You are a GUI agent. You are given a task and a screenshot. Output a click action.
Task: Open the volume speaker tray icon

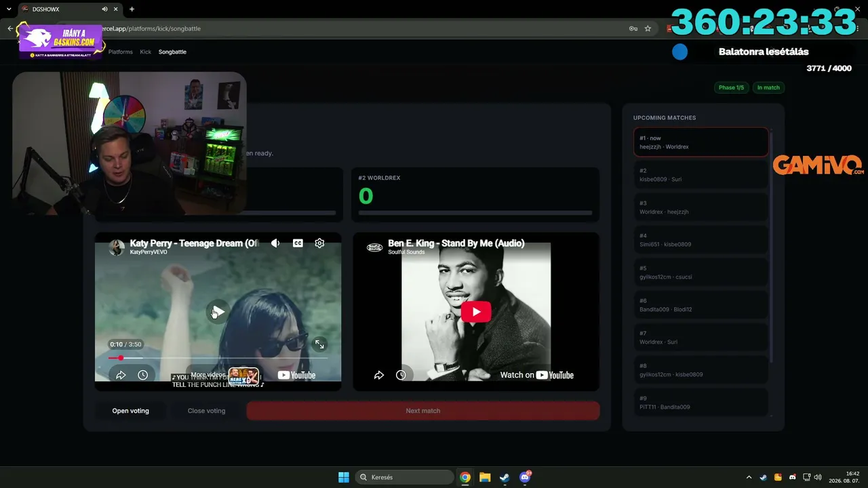click(818, 477)
